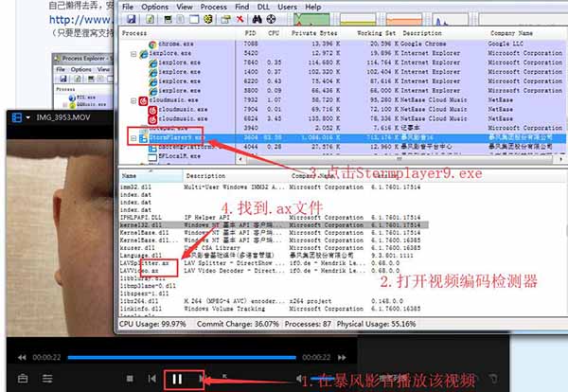Open the http://www link in the background page
568x392 pixels.
tap(80, 20)
